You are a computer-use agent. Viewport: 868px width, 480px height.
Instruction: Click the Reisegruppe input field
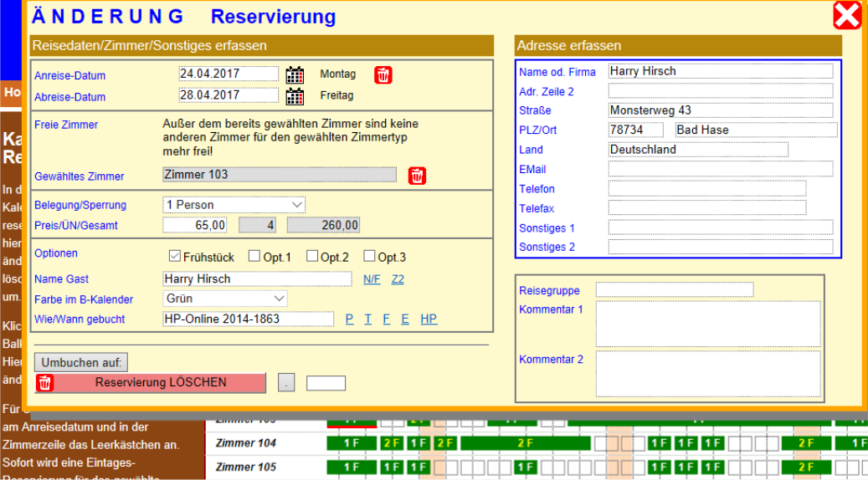tap(675, 289)
